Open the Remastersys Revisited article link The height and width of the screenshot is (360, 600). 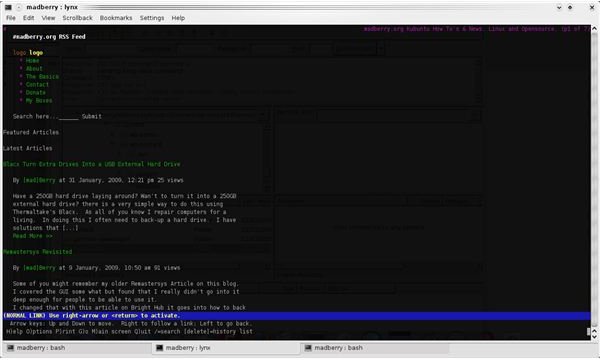pos(38,252)
